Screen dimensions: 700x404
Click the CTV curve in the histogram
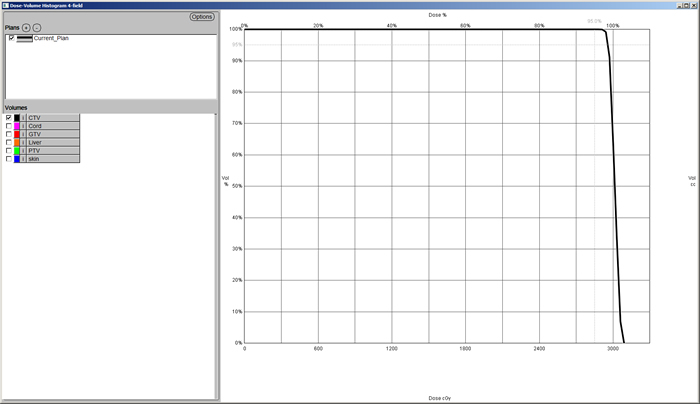click(615, 200)
